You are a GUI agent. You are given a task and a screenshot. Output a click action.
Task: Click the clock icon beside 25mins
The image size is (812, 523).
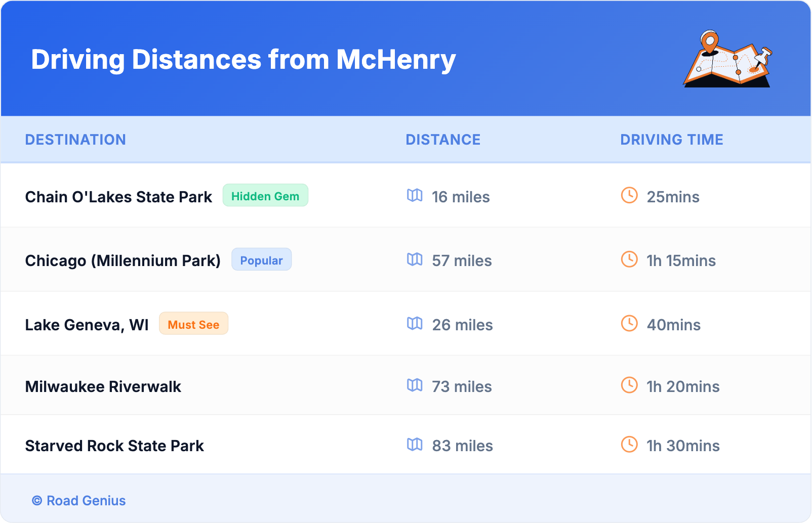point(629,195)
